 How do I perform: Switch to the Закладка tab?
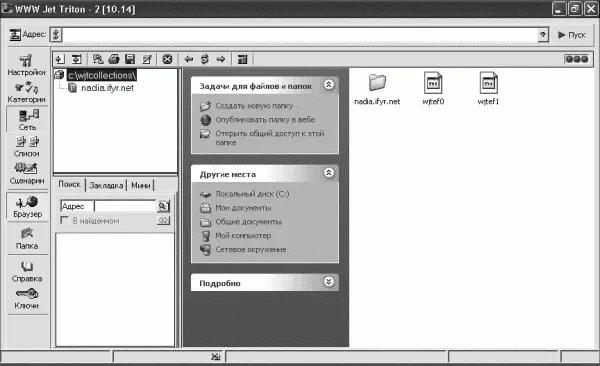106,185
